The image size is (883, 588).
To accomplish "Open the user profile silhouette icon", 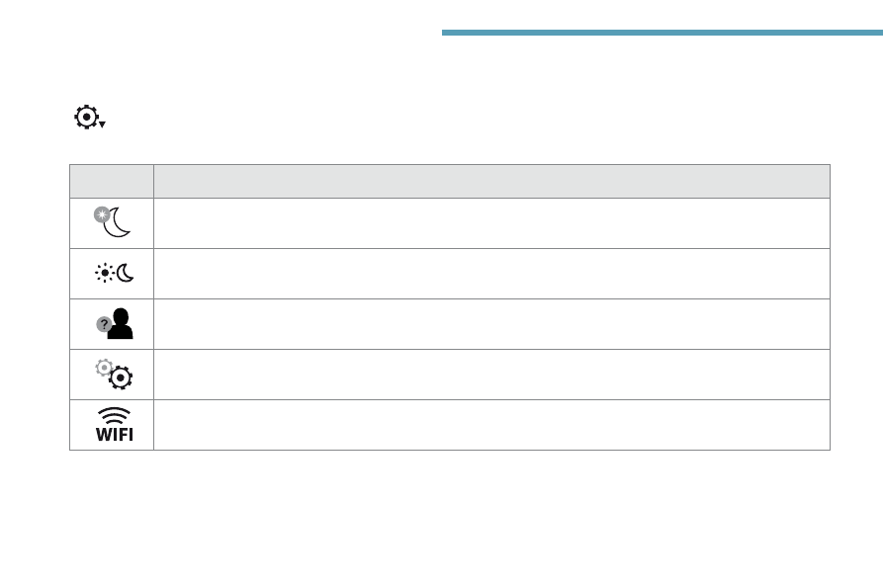I will coord(115,323).
